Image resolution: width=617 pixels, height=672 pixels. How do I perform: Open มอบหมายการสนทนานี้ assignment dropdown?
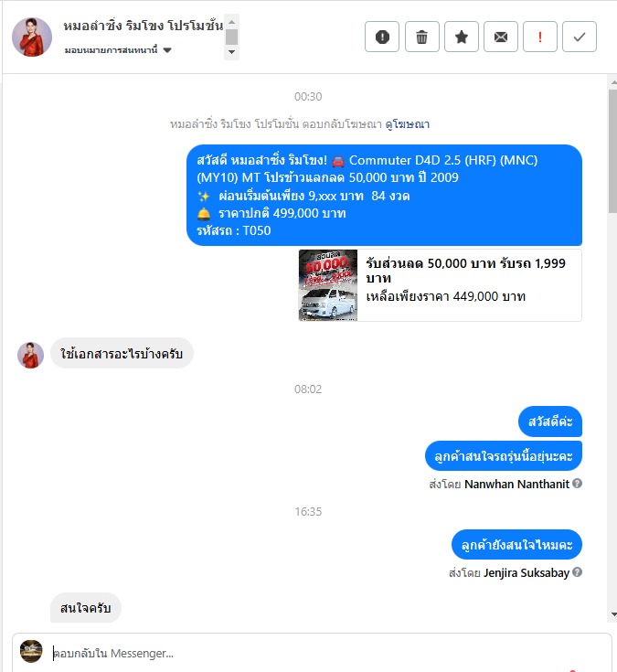(118, 50)
